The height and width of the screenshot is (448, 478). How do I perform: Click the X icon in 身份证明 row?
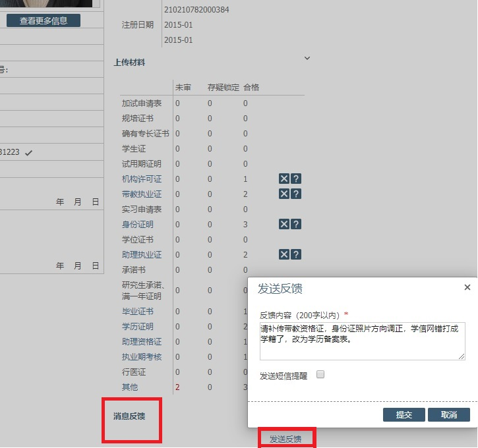tap(284, 225)
